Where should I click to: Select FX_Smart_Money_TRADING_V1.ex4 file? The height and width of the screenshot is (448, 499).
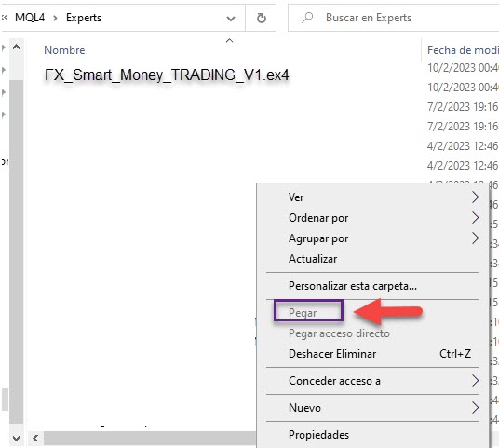click(167, 75)
